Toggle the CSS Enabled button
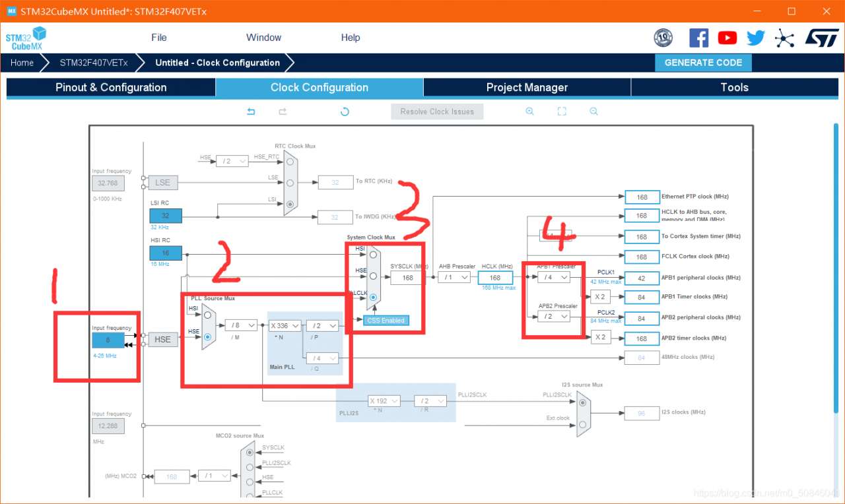Image resolution: width=845 pixels, height=504 pixels. 386,320
